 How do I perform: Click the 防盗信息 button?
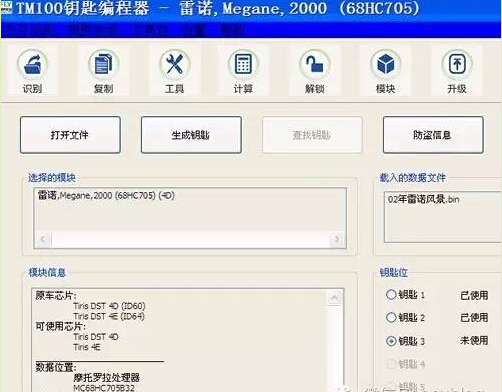tap(433, 135)
